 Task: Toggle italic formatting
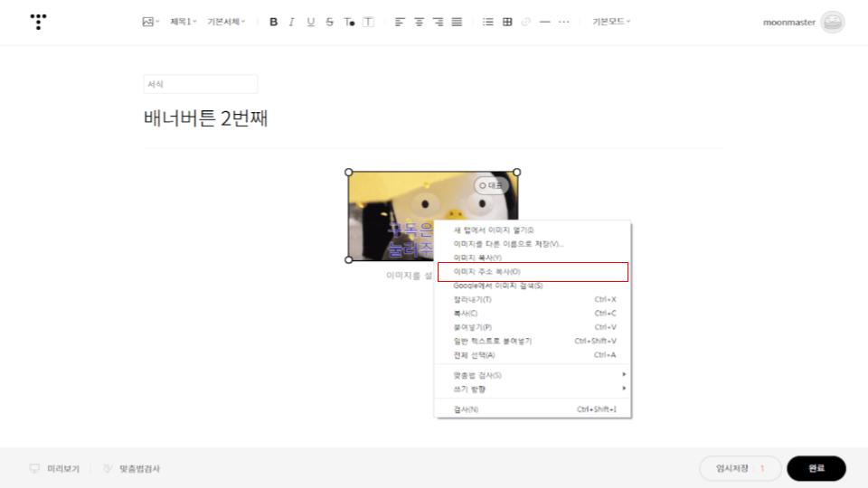(x=292, y=22)
